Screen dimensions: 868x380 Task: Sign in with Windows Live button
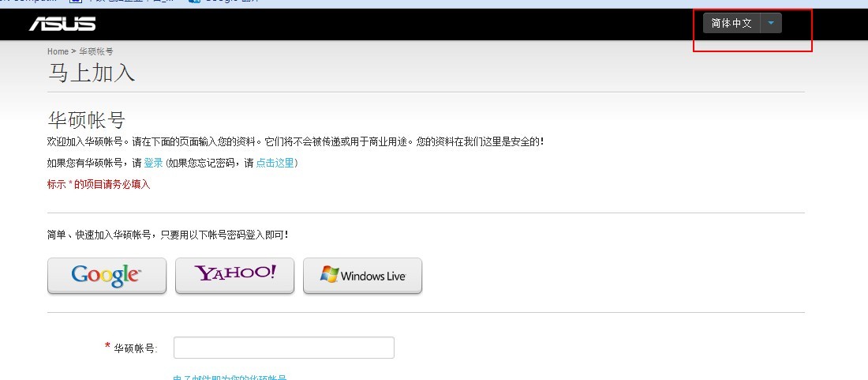click(363, 275)
